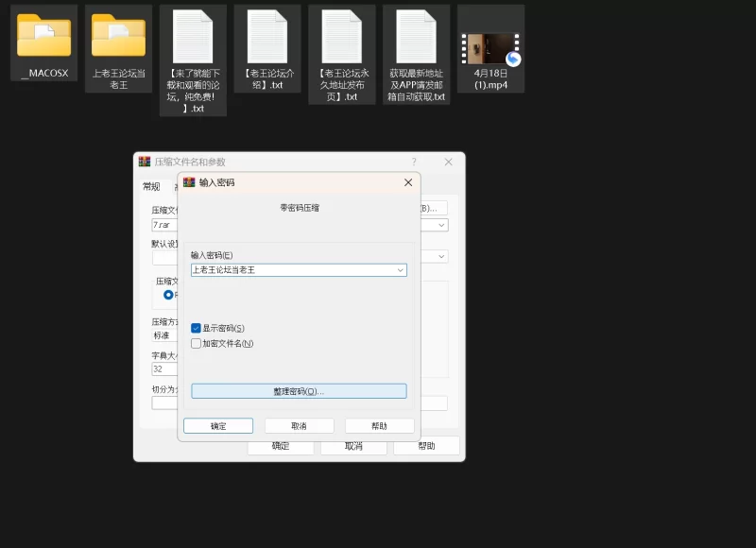Select the radio button under 压缩文件格式
Screen dimensions: 756x548
point(168,295)
